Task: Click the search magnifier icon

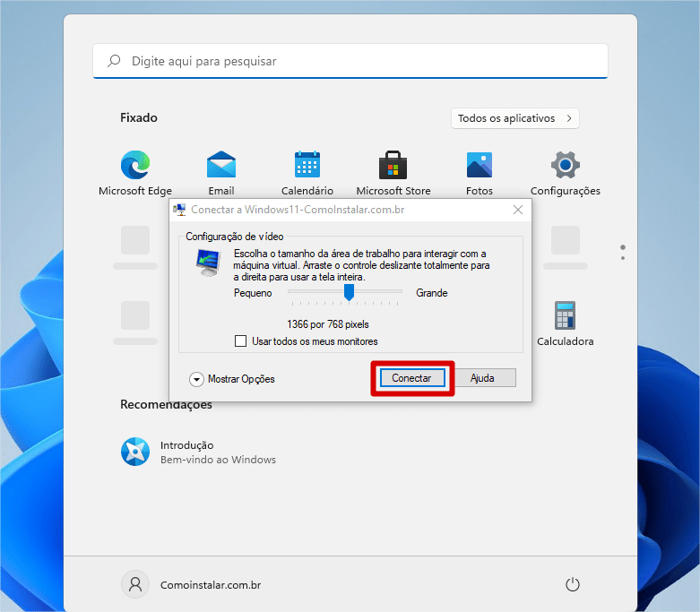Action: (x=115, y=61)
